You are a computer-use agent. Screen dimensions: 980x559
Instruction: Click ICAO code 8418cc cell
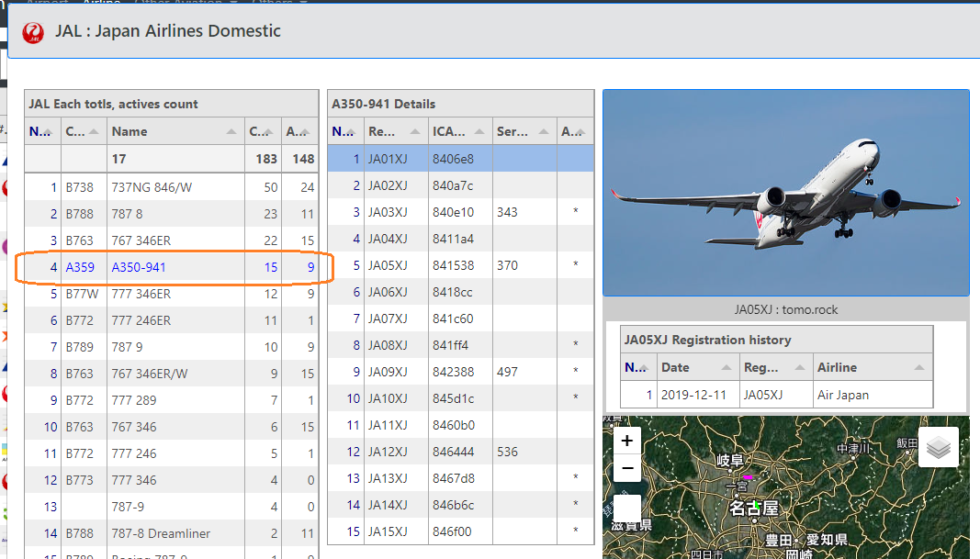[x=460, y=292]
